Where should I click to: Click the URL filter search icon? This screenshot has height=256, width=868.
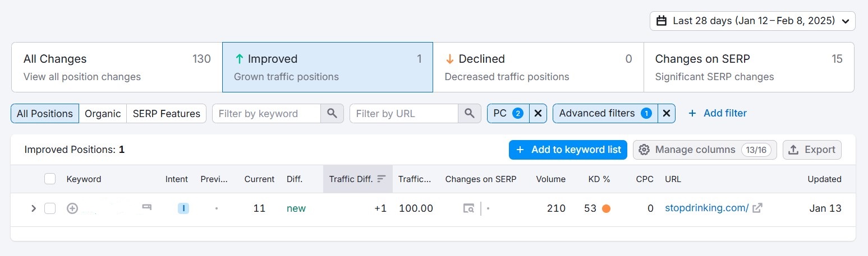click(470, 114)
